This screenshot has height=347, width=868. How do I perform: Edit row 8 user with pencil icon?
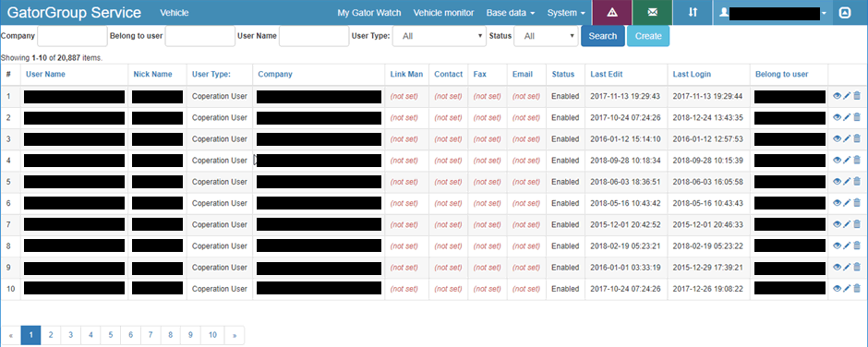click(847, 245)
